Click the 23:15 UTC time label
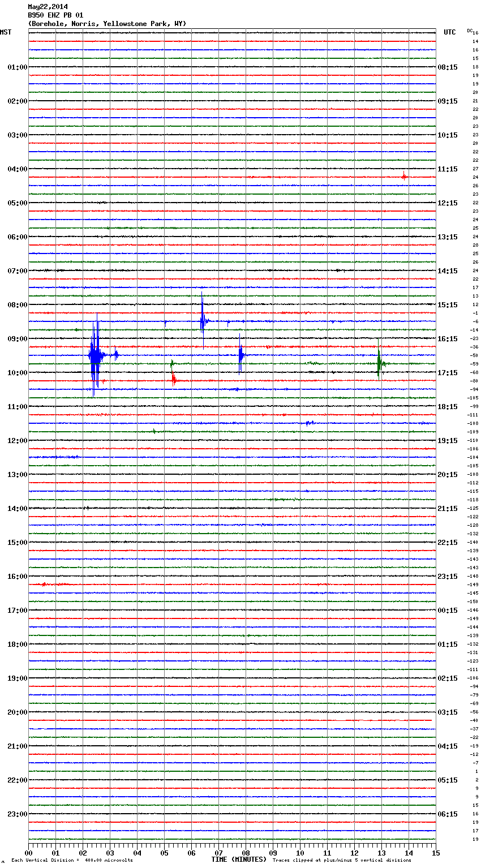This screenshot has height=868, width=481. 448,576
